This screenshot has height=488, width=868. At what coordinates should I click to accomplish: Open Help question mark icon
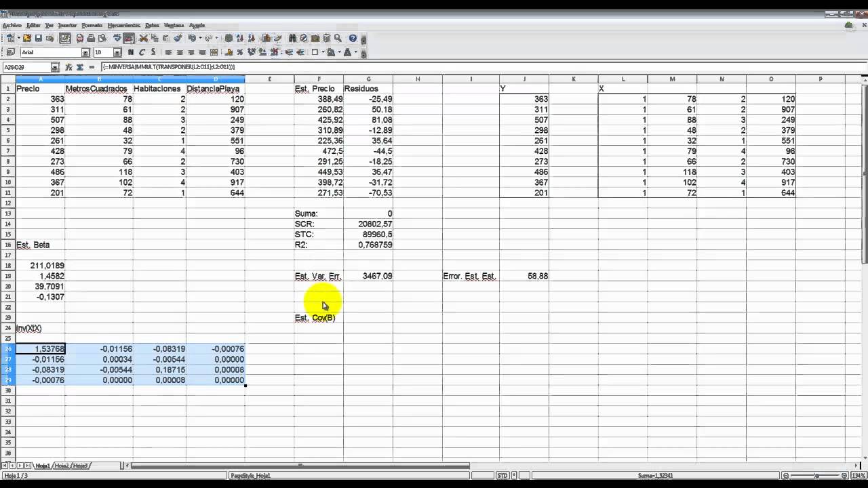point(353,39)
